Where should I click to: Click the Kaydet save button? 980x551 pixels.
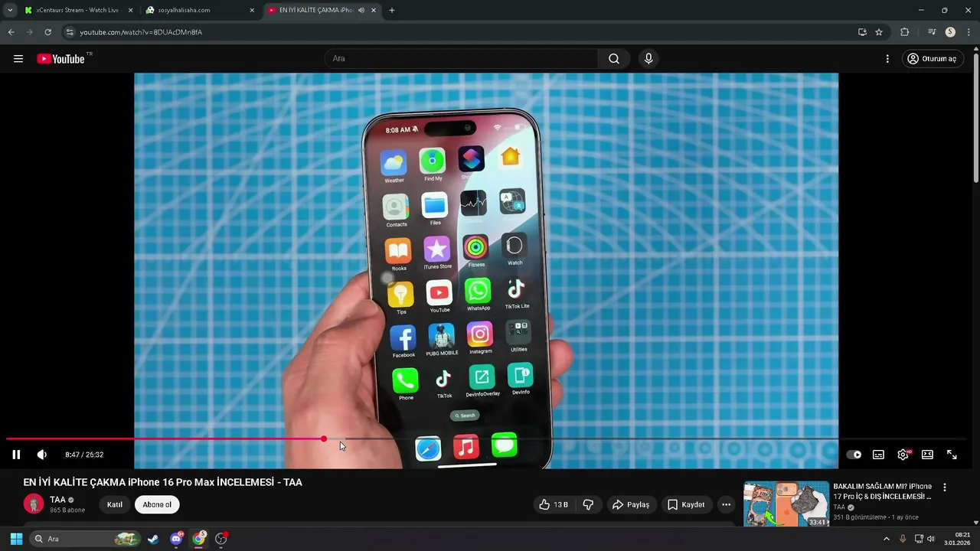tap(686, 504)
